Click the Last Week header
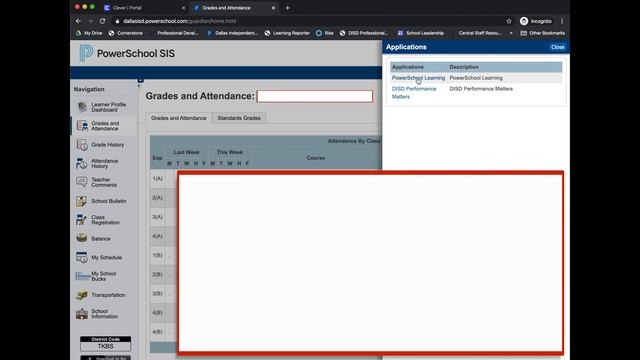 pyautogui.click(x=187, y=152)
